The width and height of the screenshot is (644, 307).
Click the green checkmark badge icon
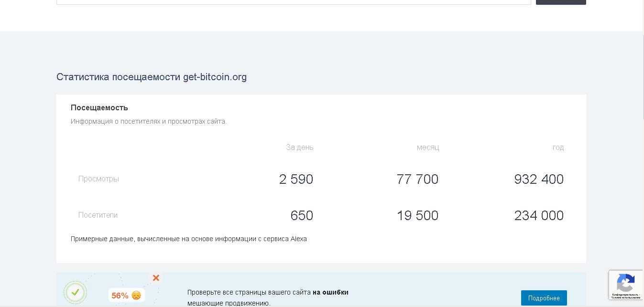point(75,292)
